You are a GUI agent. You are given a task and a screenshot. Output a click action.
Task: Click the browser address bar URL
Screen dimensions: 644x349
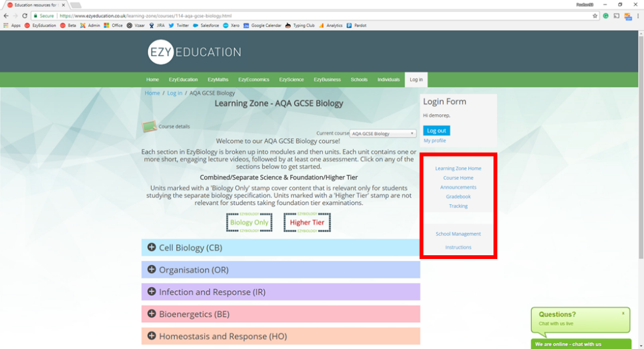(145, 16)
